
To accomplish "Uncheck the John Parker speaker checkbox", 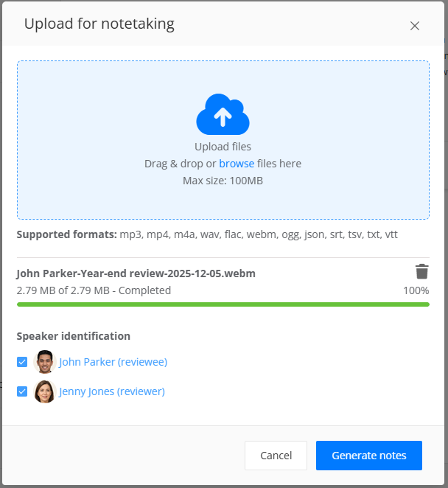I will click(x=22, y=362).
